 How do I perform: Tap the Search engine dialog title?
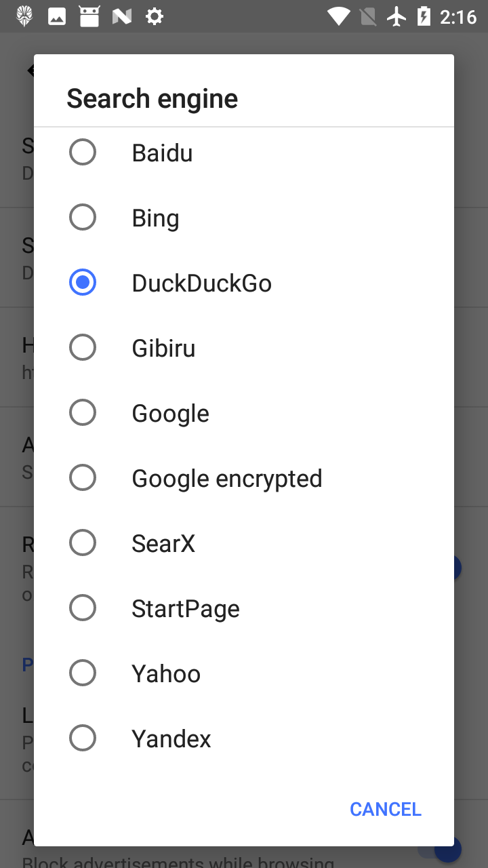coord(152,99)
